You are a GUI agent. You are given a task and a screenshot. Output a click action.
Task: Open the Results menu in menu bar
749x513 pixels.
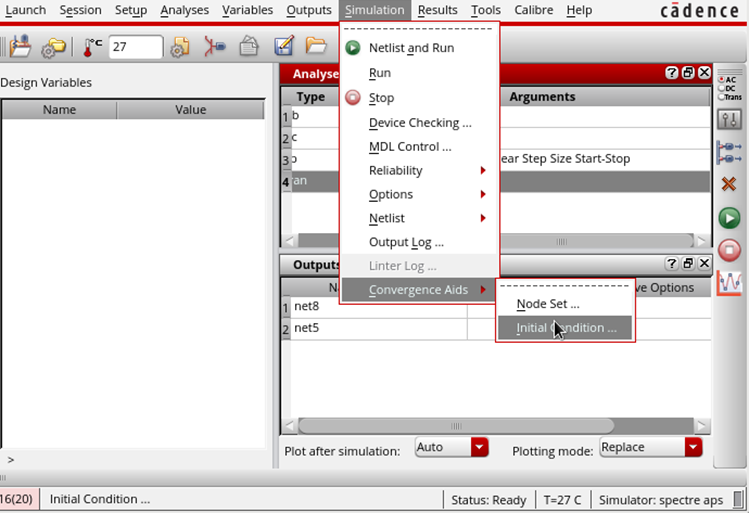437,10
